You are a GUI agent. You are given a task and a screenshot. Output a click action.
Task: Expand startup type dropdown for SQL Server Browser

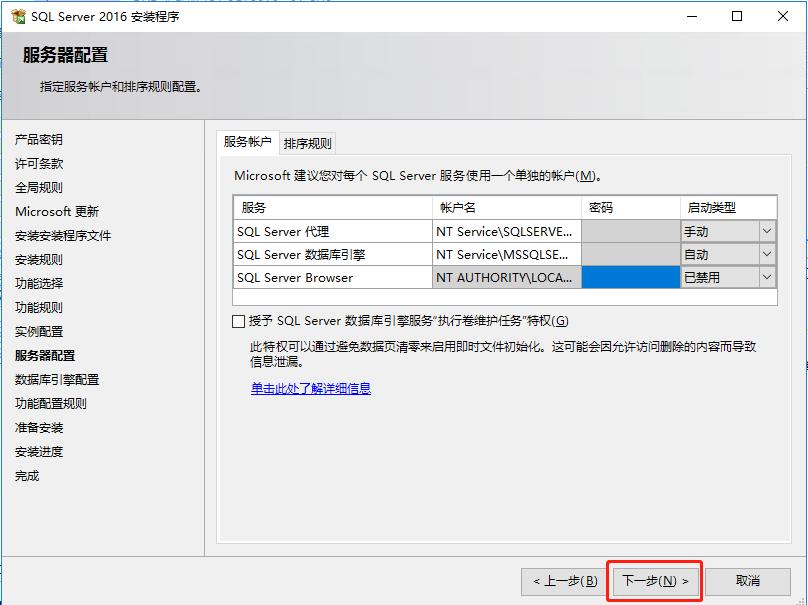767,278
